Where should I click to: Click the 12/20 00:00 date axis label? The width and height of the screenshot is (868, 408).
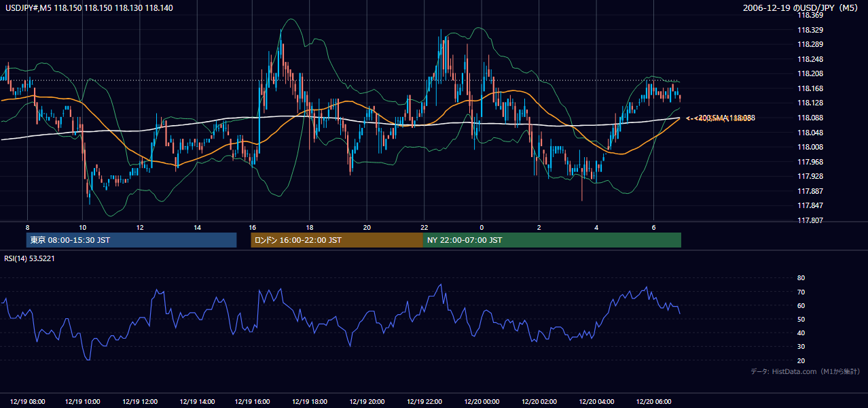click(482, 402)
